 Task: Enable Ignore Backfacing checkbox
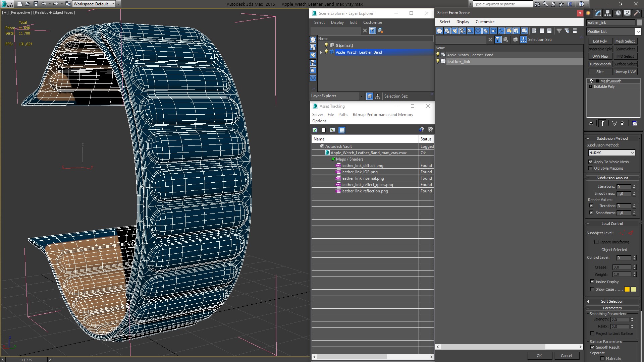click(596, 242)
